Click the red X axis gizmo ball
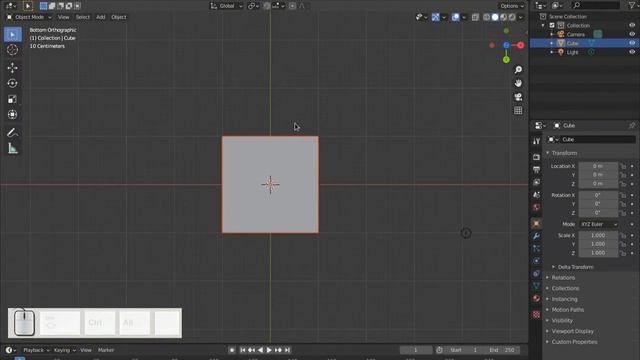Screen dimensions: 640x360 [520, 45]
